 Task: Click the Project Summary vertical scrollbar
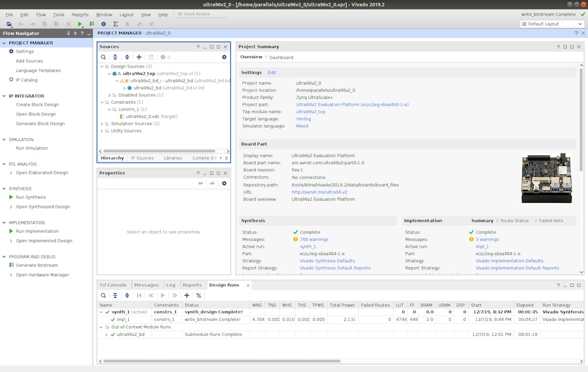[581, 120]
